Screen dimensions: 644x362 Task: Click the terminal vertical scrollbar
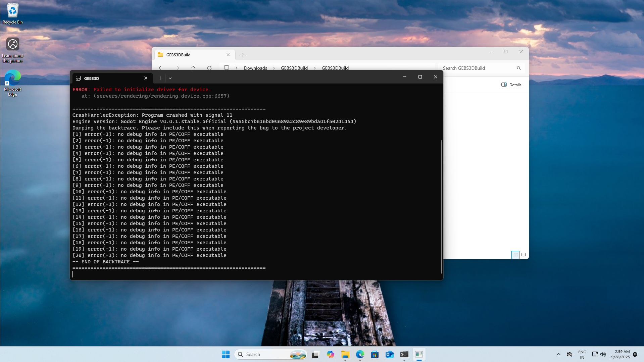(x=441, y=206)
